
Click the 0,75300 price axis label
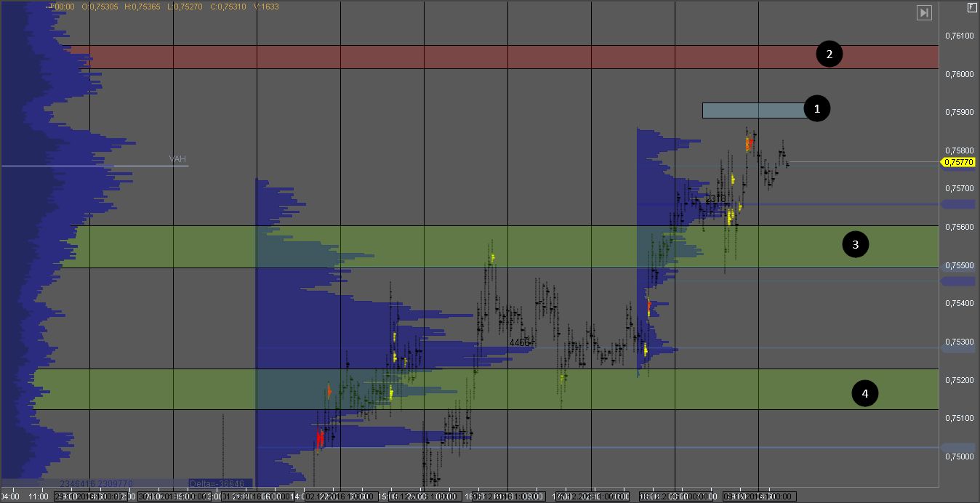(959, 342)
